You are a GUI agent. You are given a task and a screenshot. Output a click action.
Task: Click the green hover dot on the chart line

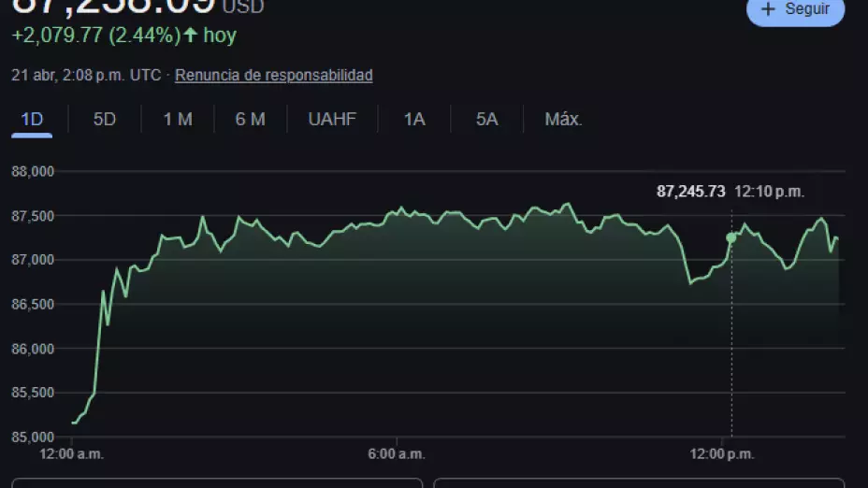coord(731,237)
